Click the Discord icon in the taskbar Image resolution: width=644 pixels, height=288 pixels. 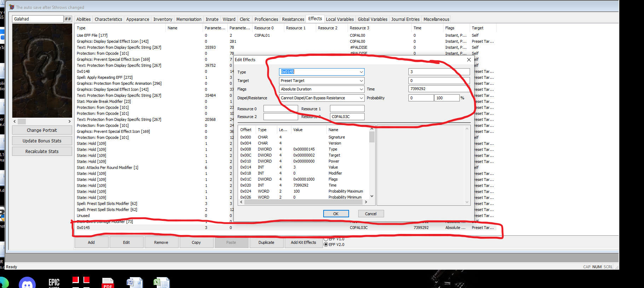(x=27, y=283)
